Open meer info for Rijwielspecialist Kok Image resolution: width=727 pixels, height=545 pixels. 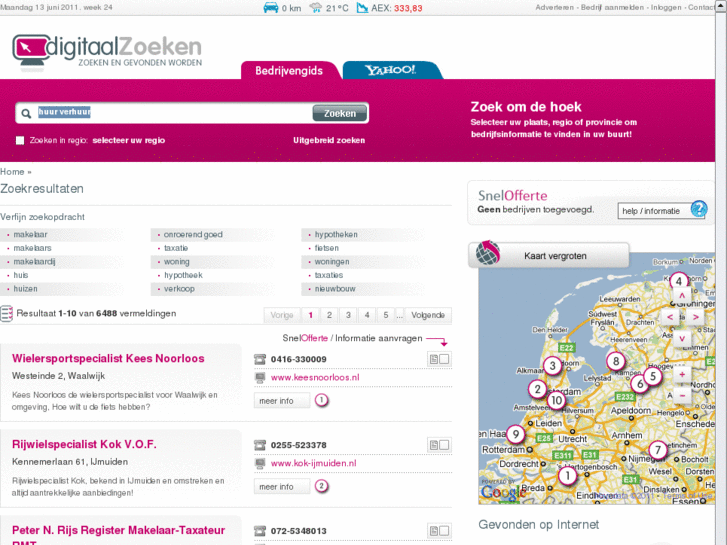point(282,487)
